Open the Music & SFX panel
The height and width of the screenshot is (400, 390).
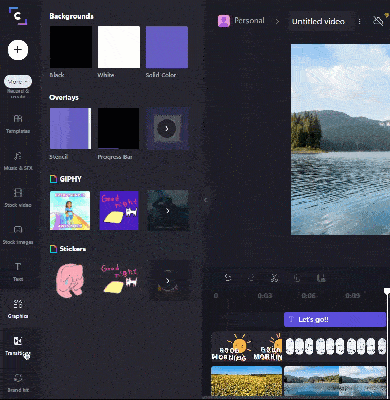pos(18,161)
